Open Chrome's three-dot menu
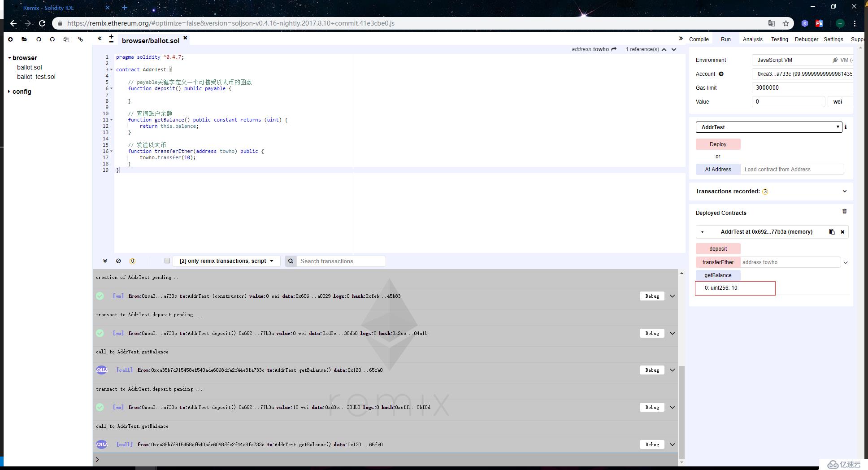 pyautogui.click(x=855, y=23)
